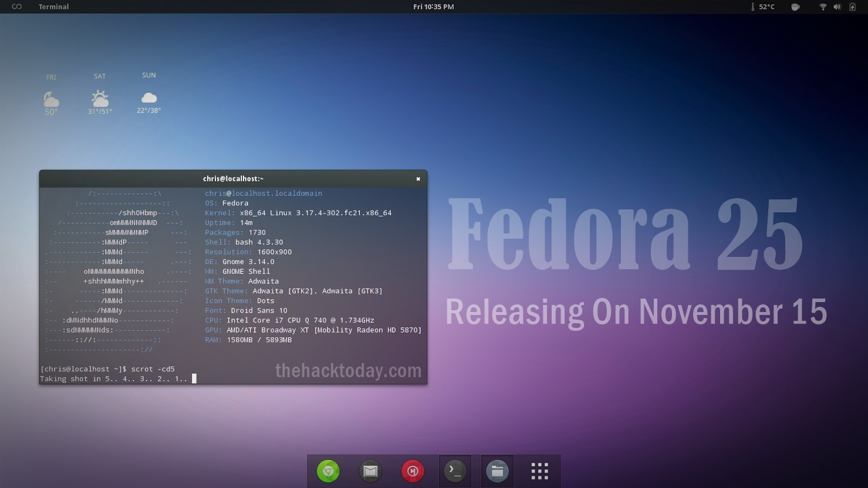
Task: Close the chris@localhost terminal window
Action: pyautogui.click(x=418, y=179)
